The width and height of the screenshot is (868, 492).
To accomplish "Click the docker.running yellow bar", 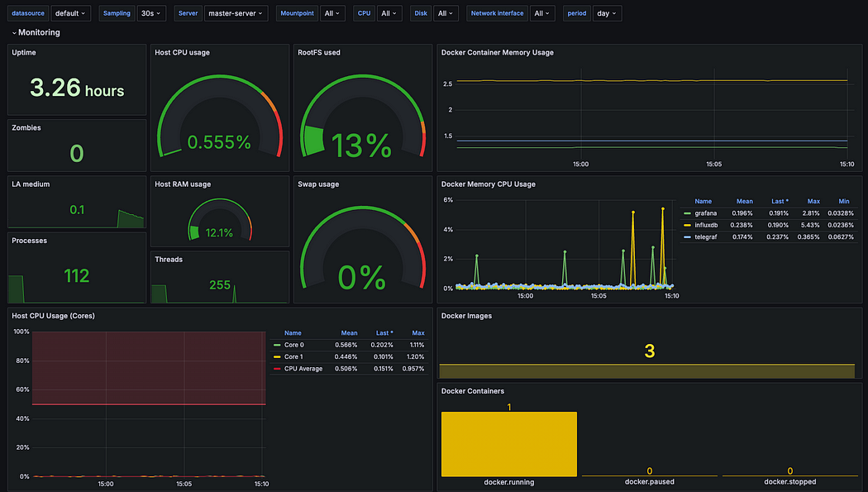I will coord(508,444).
